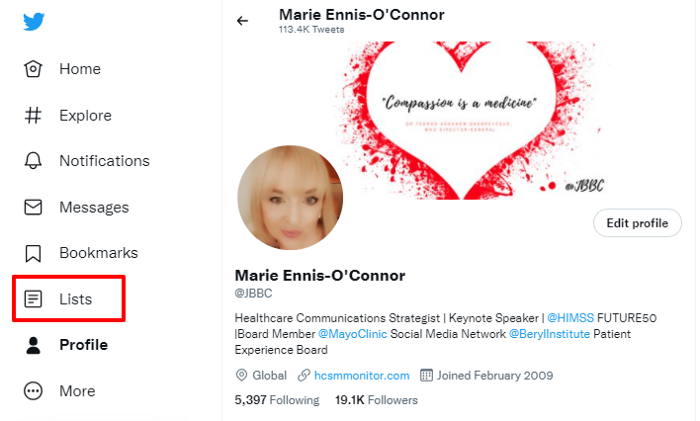700x421 pixels.
Task: Open the Bookmarks ribbon icon
Action: [33, 253]
